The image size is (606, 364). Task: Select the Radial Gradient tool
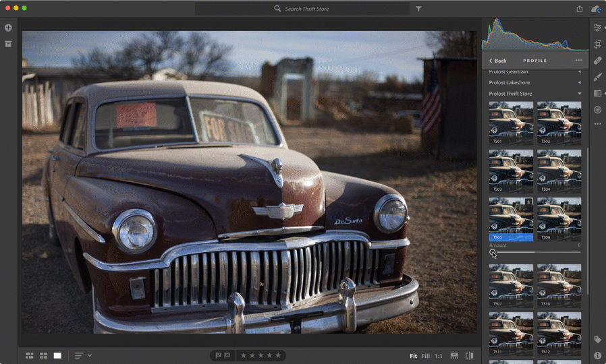point(597,110)
